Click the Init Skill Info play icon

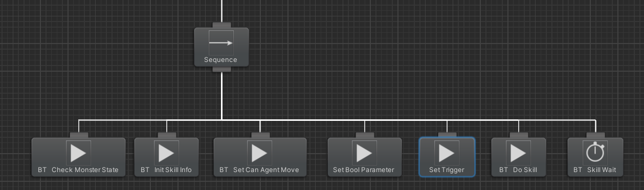pos(166,153)
